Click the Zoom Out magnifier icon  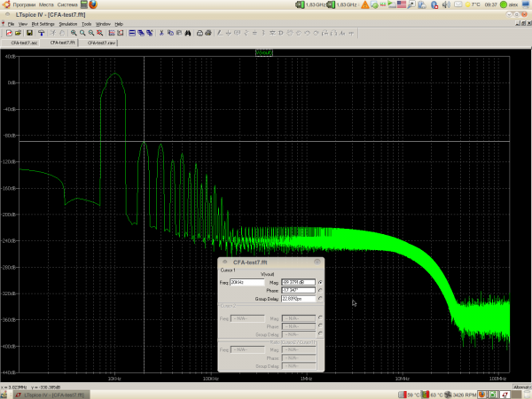pos(91,33)
